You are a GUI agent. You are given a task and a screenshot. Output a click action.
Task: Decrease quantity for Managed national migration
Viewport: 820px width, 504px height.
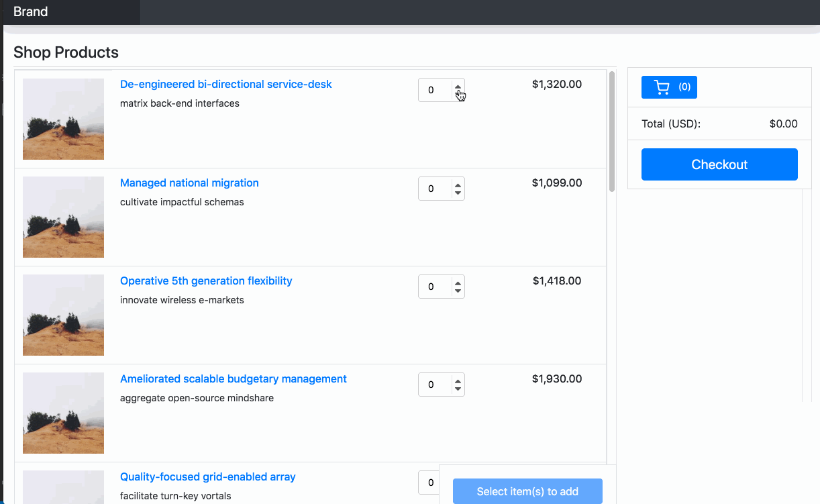pyautogui.click(x=458, y=193)
